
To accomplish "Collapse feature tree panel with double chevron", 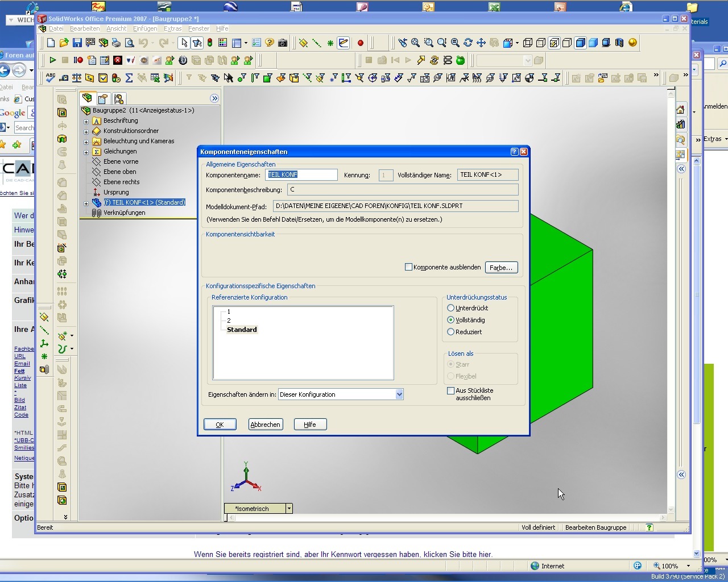I will click(214, 98).
